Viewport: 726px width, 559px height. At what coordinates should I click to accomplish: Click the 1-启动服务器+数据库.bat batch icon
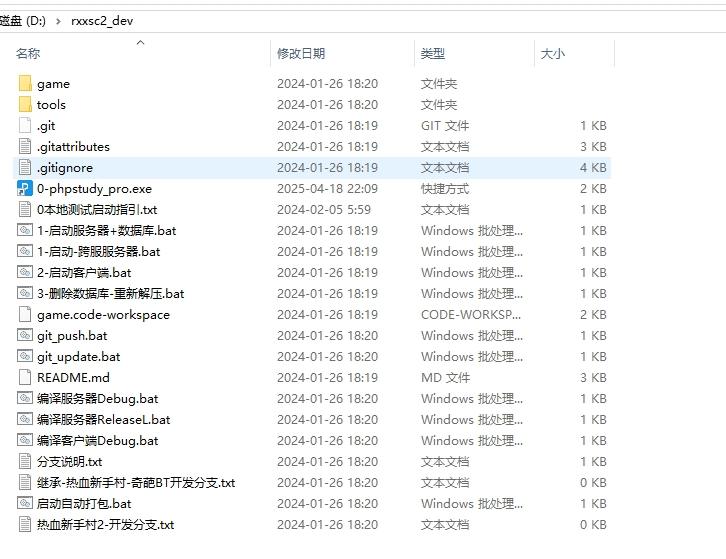click(25, 230)
